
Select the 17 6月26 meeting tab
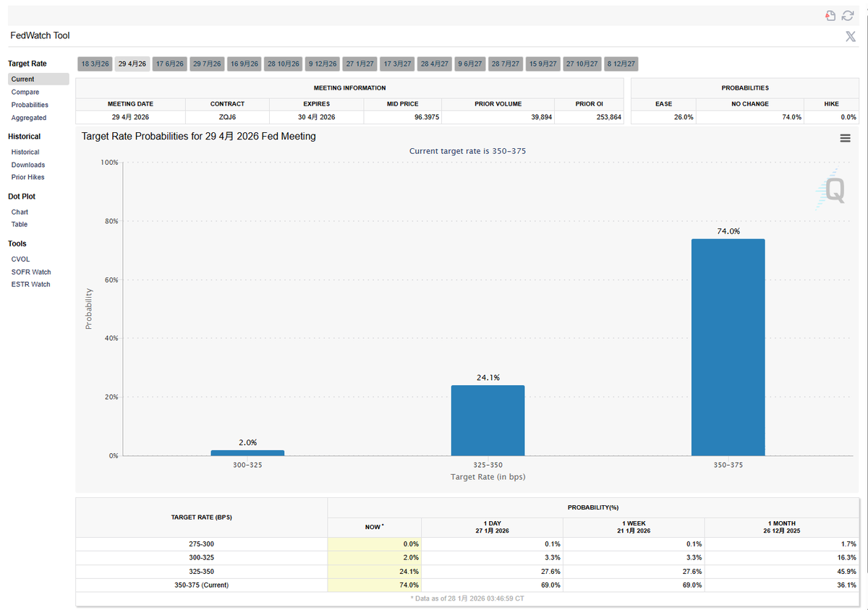coord(170,64)
